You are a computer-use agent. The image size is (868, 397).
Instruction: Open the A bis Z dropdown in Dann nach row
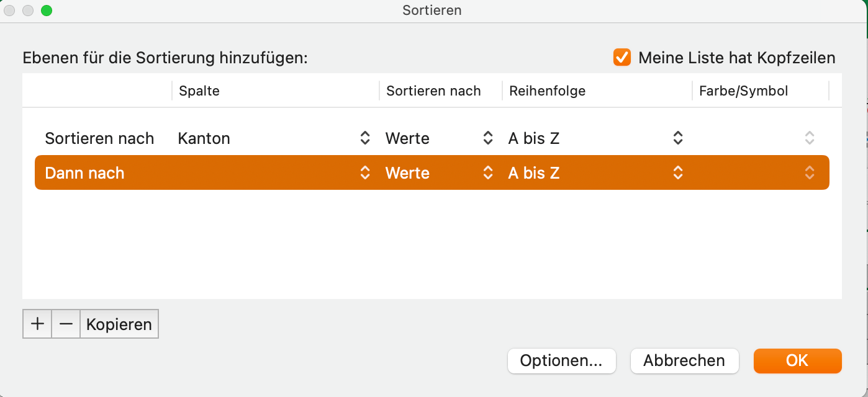tap(677, 172)
